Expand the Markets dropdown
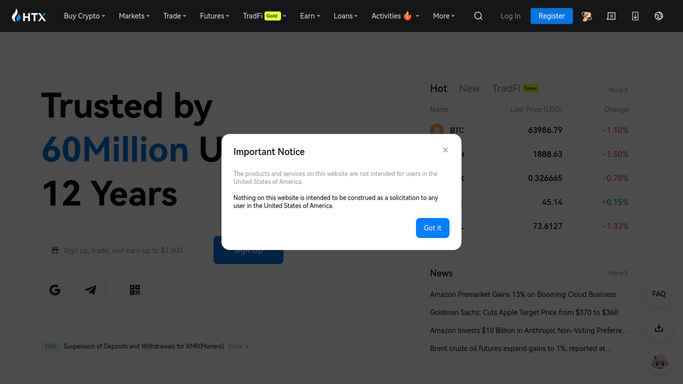 point(134,16)
